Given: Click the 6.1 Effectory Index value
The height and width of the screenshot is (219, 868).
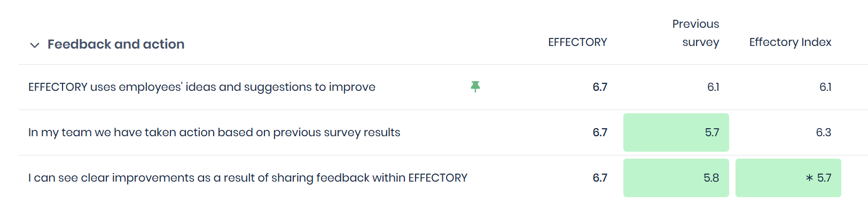Looking at the screenshot, I should [x=825, y=87].
